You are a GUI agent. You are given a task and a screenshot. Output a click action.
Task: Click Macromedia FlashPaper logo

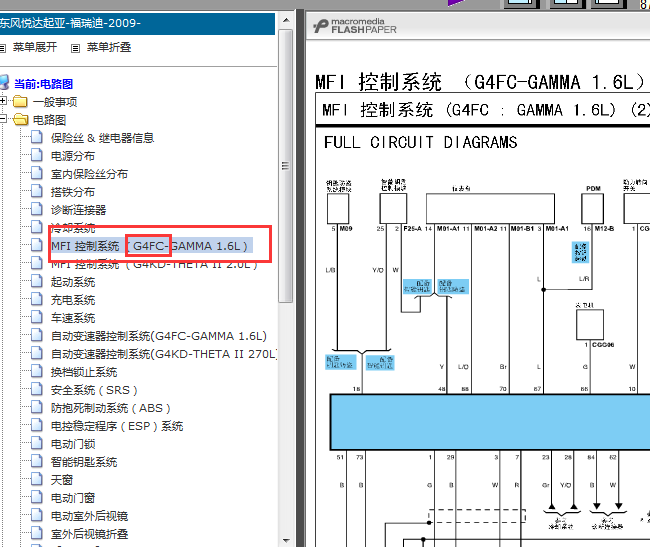pos(355,26)
